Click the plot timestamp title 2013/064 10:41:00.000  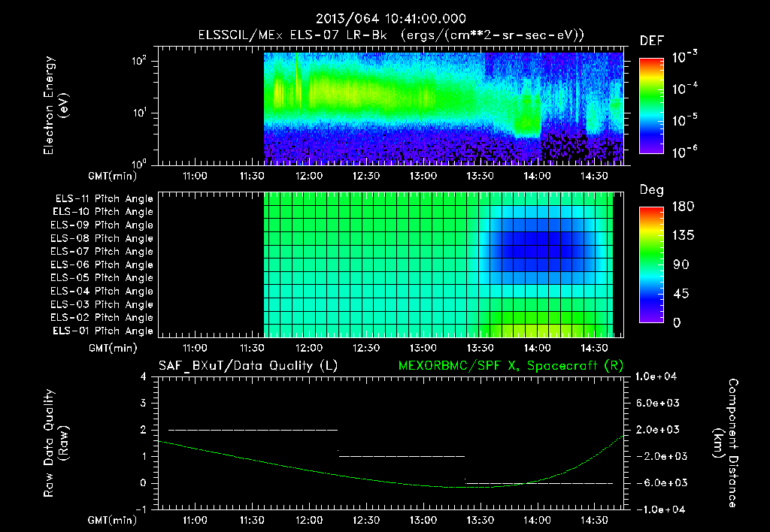(x=391, y=19)
